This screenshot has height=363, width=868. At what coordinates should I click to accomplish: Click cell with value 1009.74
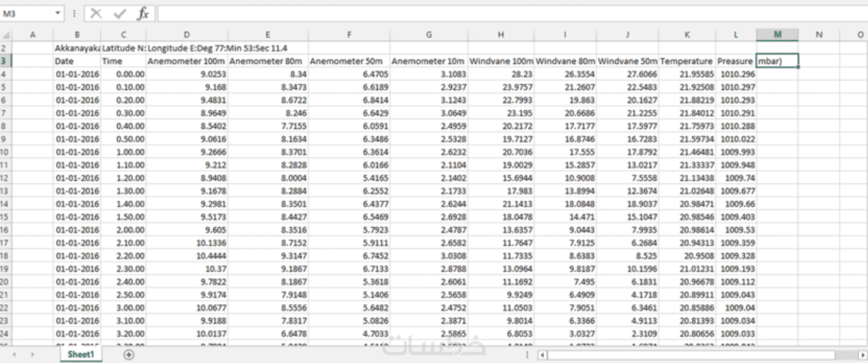coord(736,177)
